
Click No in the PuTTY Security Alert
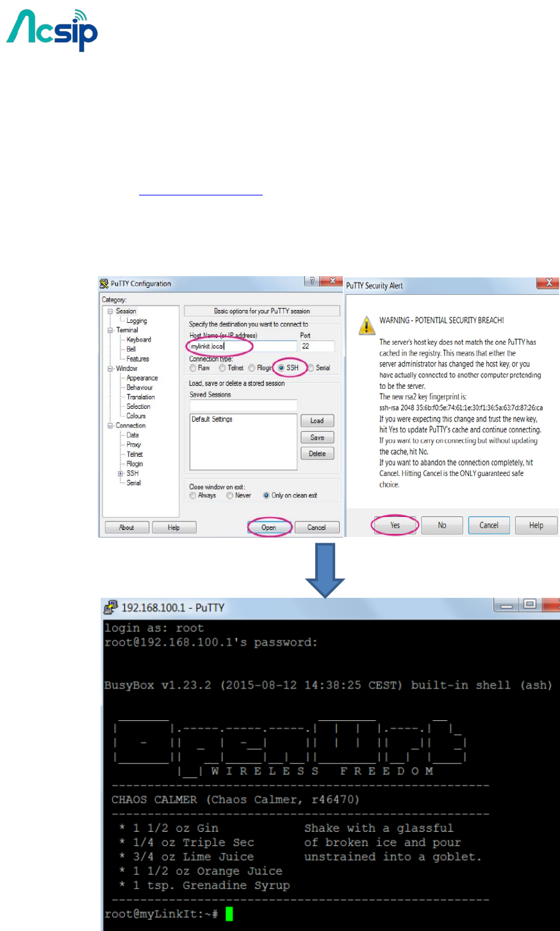click(x=442, y=525)
